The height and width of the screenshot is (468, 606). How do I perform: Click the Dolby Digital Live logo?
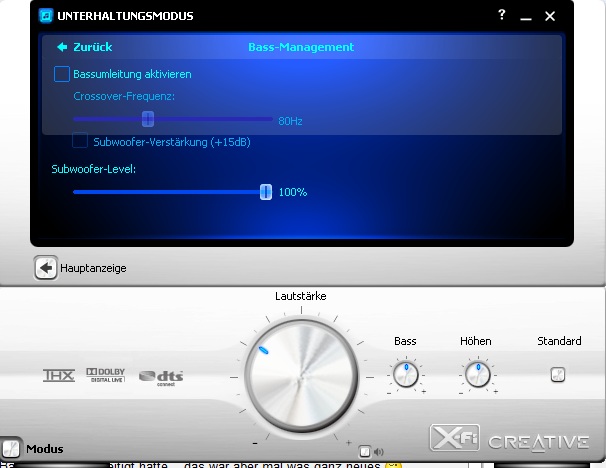point(106,375)
